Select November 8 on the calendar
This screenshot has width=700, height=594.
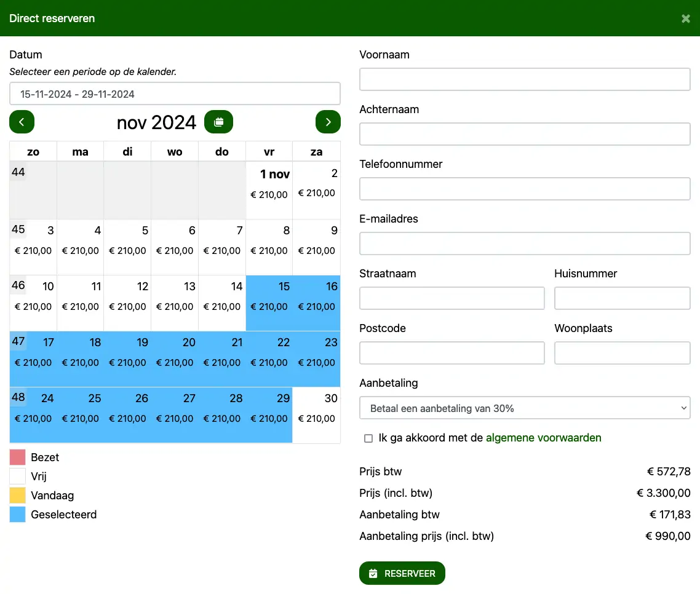click(269, 247)
